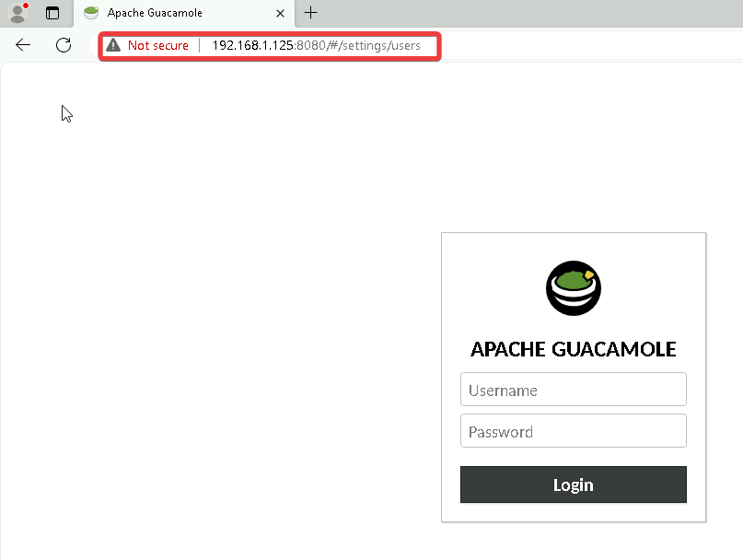
Task: Click the tab overview icon
Action: [x=52, y=13]
